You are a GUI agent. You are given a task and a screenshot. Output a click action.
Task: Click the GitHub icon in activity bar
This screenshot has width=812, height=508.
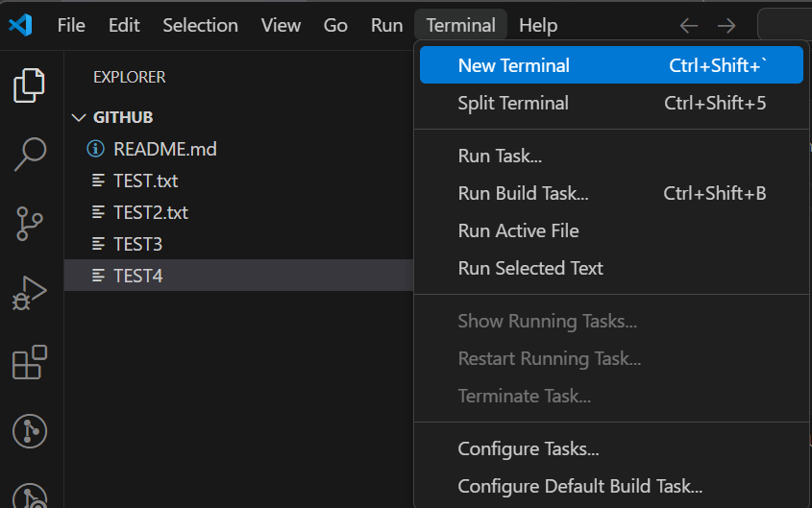click(30, 431)
